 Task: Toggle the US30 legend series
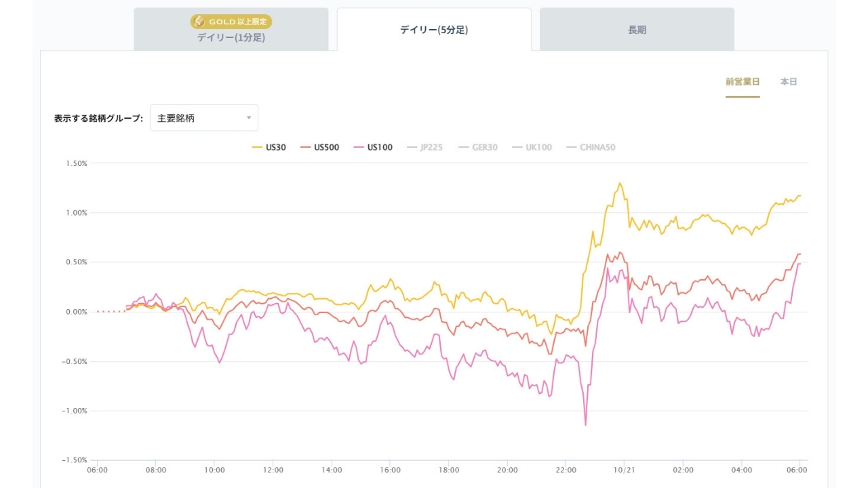[269, 147]
